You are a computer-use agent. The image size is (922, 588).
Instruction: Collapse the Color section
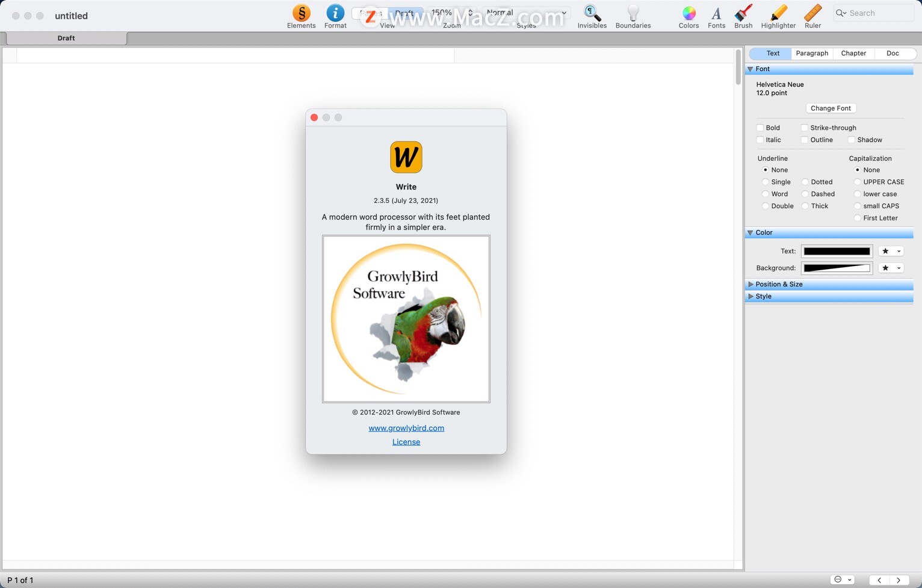tap(750, 232)
